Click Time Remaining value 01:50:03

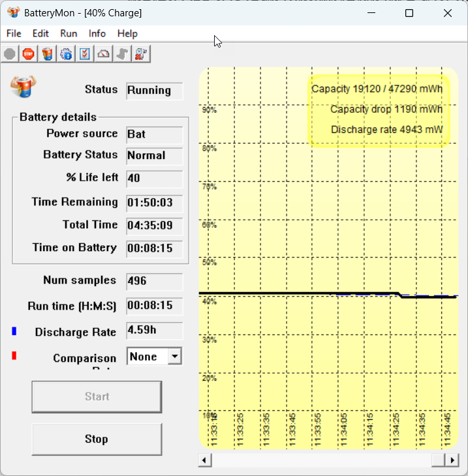pyautogui.click(x=155, y=203)
